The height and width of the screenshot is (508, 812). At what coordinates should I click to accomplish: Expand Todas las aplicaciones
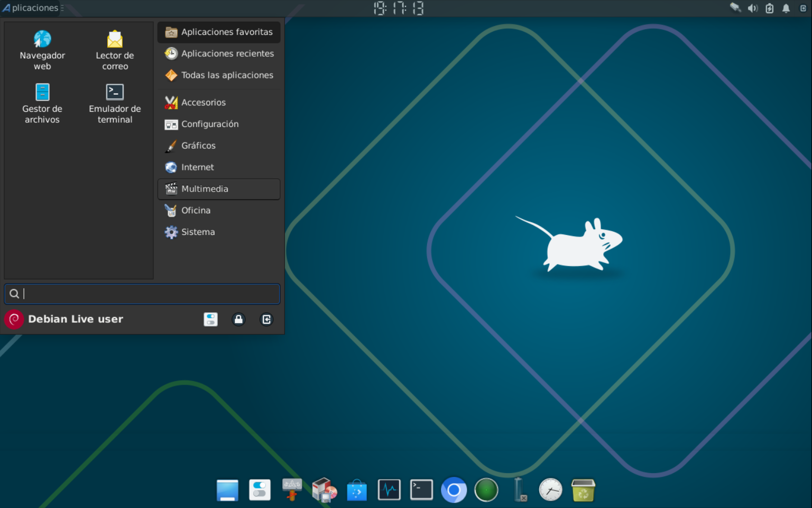click(x=227, y=75)
